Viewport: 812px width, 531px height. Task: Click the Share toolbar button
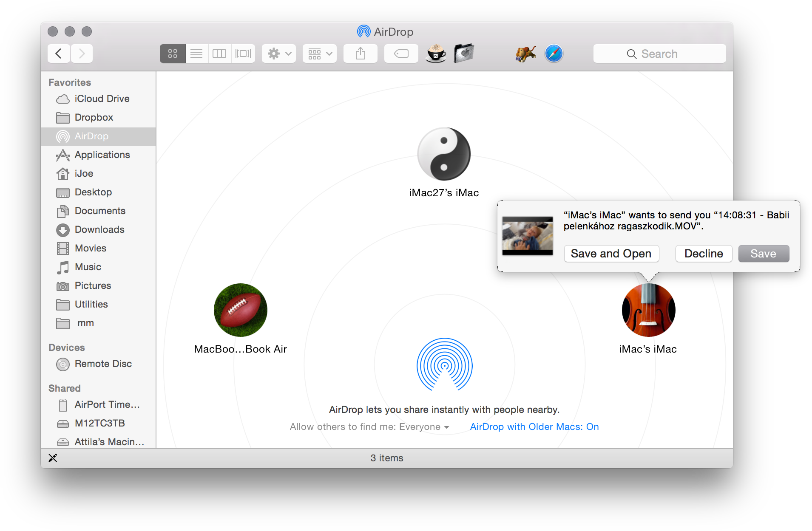click(361, 54)
